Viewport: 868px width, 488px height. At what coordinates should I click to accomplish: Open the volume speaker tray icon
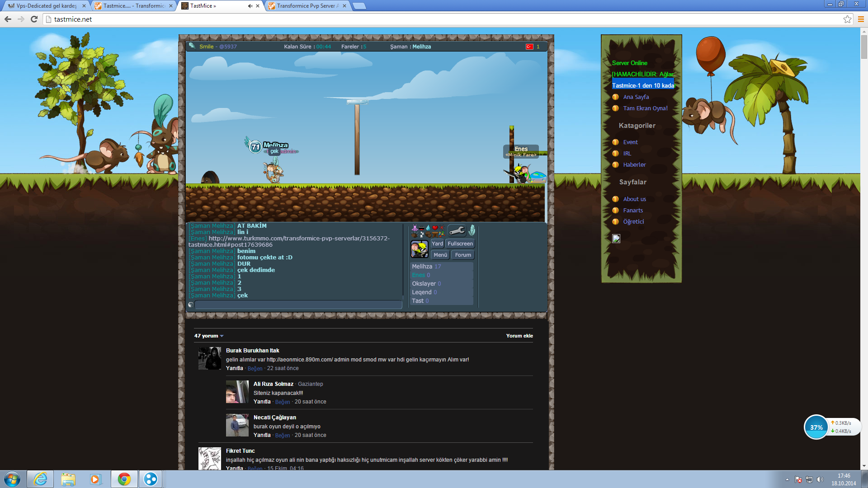[820, 479]
